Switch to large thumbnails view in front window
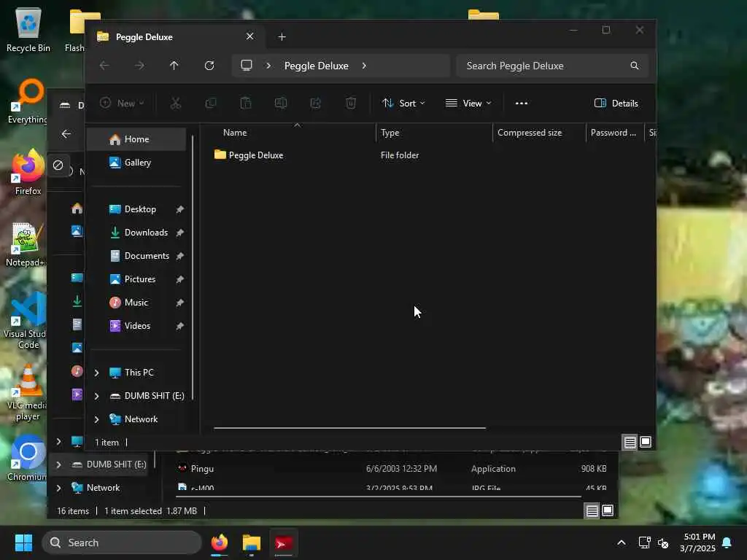 [646, 443]
